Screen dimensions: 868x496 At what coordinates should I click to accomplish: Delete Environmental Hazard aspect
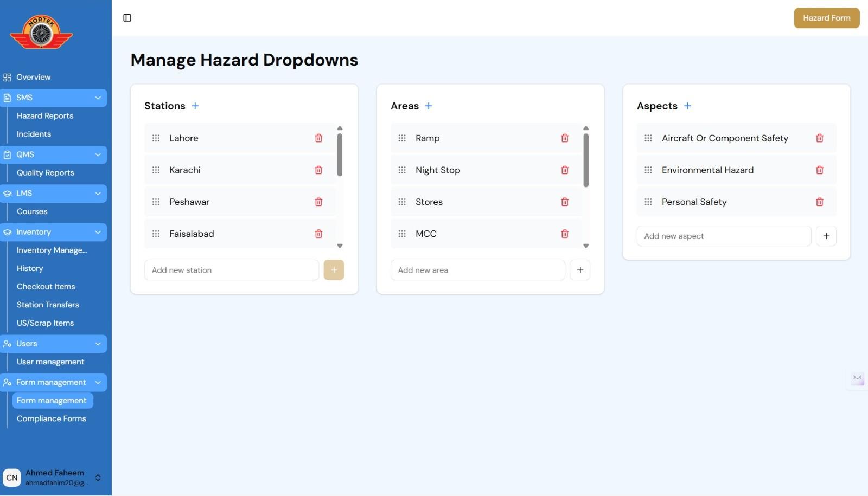(820, 170)
